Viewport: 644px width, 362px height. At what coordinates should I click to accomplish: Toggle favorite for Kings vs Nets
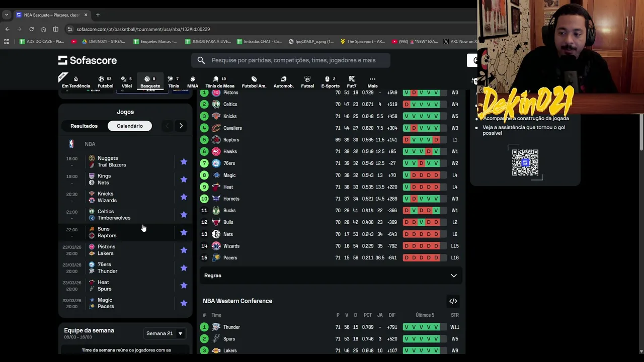tap(184, 179)
